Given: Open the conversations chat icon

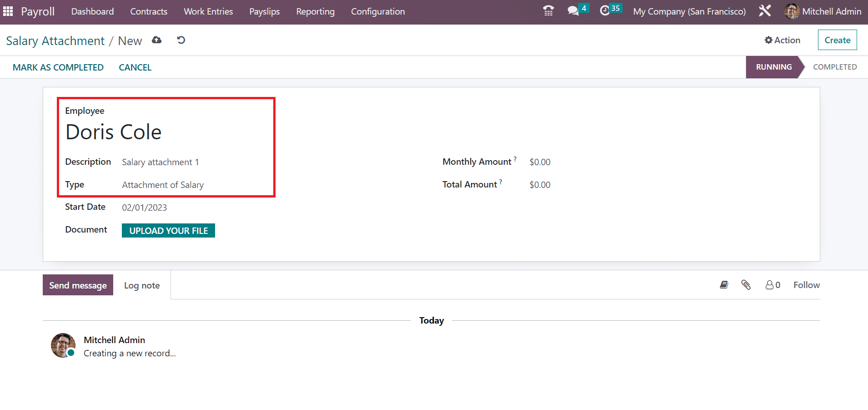Looking at the screenshot, I should tap(573, 11).
